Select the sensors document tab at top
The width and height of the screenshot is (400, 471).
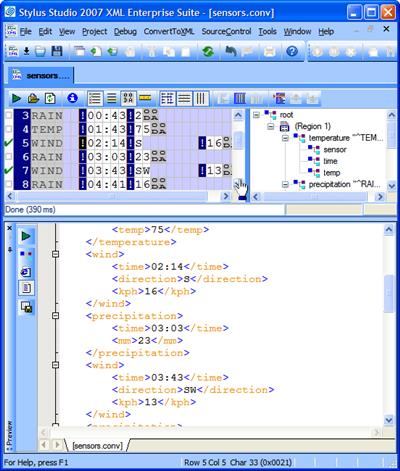41,76
